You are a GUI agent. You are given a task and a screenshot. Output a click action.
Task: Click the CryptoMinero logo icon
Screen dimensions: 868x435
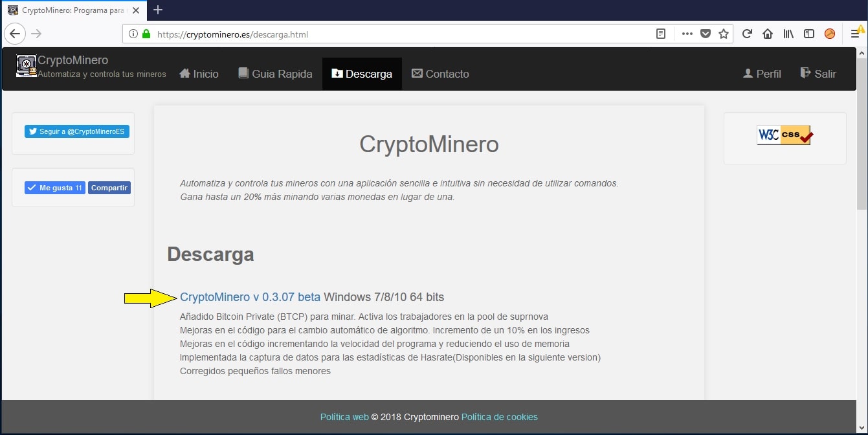tap(25, 65)
